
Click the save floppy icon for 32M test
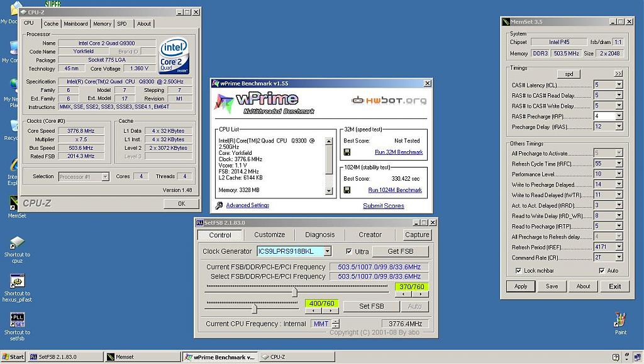pos(347,152)
